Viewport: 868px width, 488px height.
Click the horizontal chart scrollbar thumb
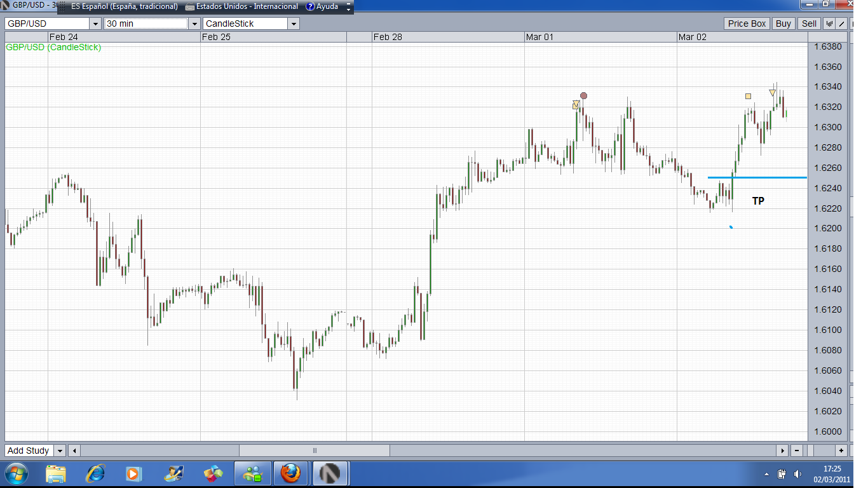(x=315, y=451)
